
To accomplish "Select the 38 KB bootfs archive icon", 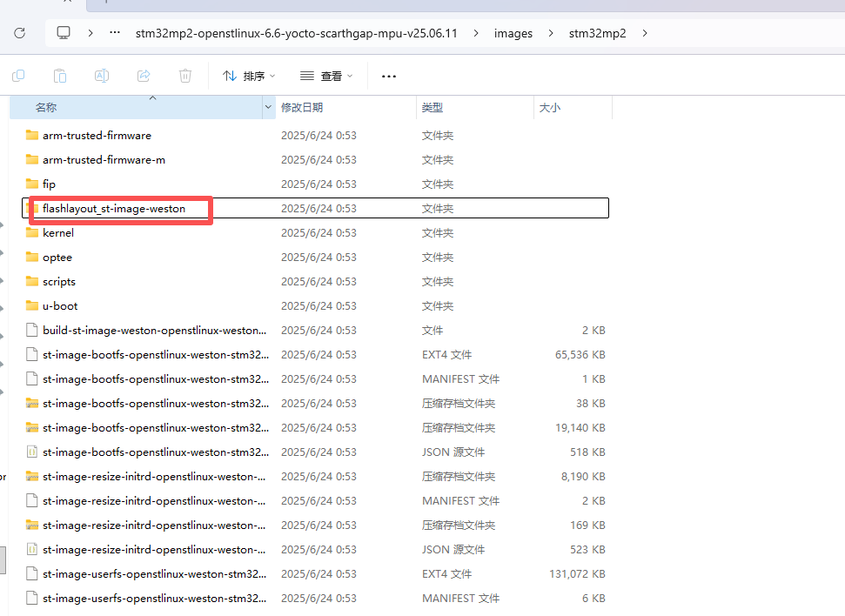I will 32,403.
